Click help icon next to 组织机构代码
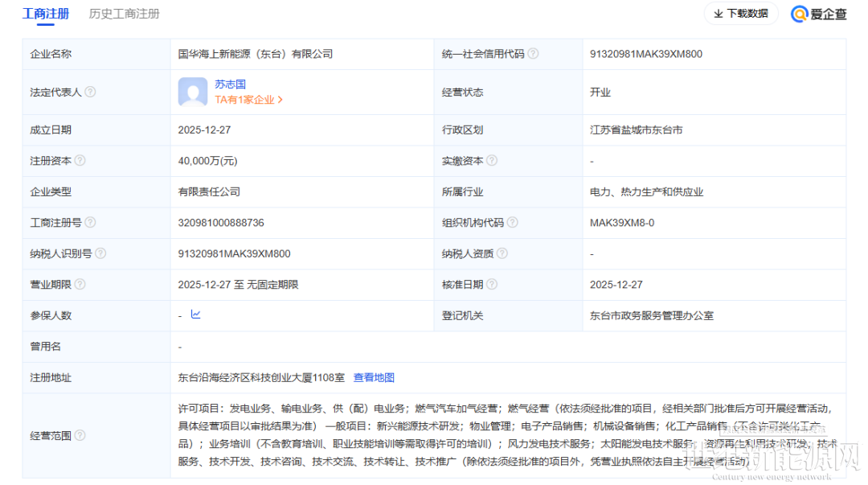 (x=512, y=223)
